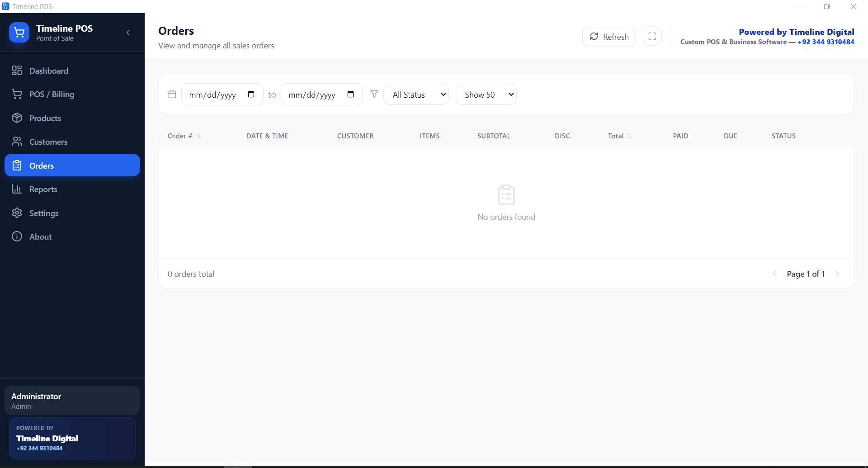
Task: Select the POS / Billing screen
Action: click(x=52, y=94)
